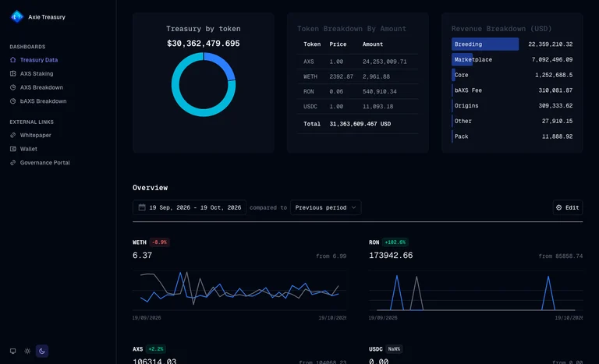Open the bAXS Breakdown dashboard
599x364 pixels.
pos(43,101)
